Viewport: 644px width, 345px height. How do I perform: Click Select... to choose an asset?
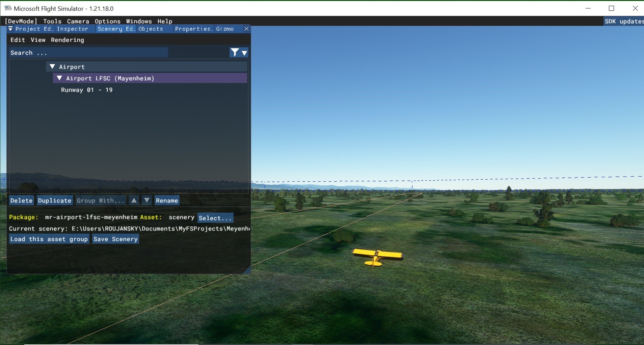coord(215,218)
